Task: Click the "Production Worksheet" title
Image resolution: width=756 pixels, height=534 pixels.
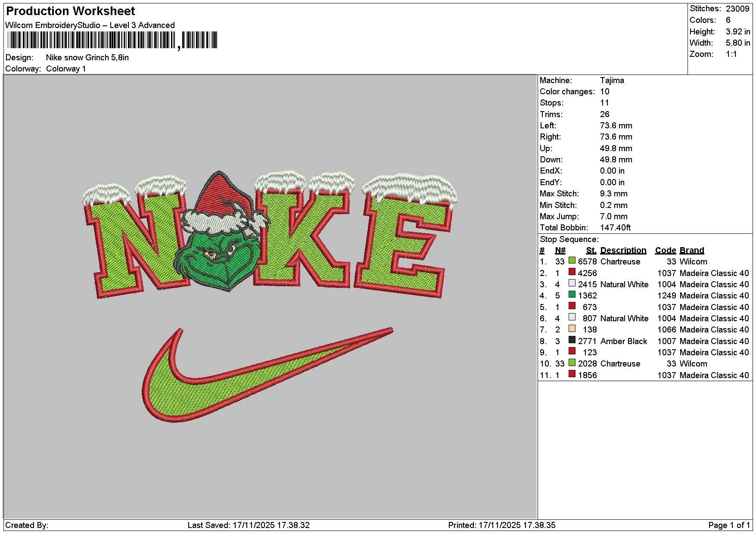Action: tap(70, 11)
